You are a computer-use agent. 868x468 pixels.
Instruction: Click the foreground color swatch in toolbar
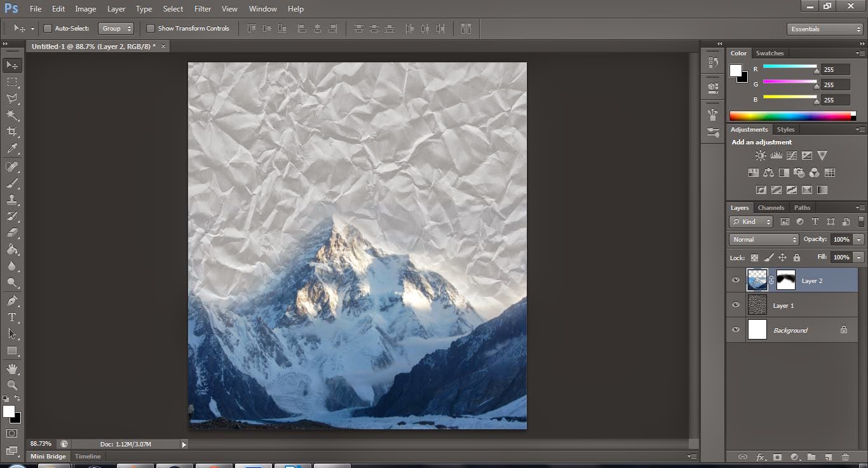coord(9,411)
